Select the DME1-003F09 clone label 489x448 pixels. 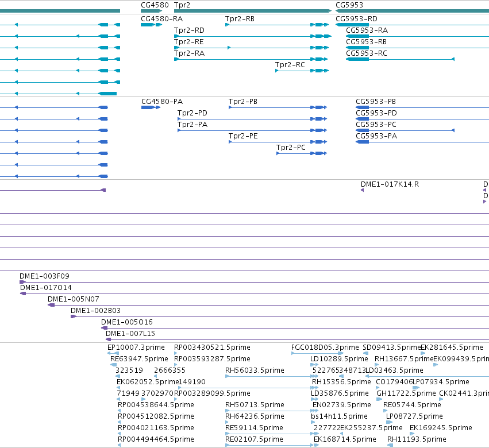point(45,276)
